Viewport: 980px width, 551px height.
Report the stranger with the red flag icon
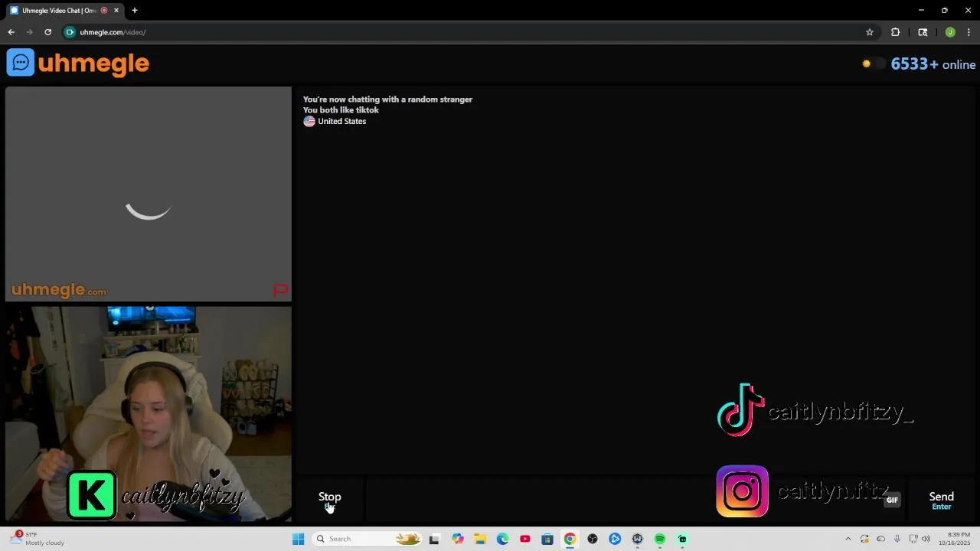click(x=280, y=290)
